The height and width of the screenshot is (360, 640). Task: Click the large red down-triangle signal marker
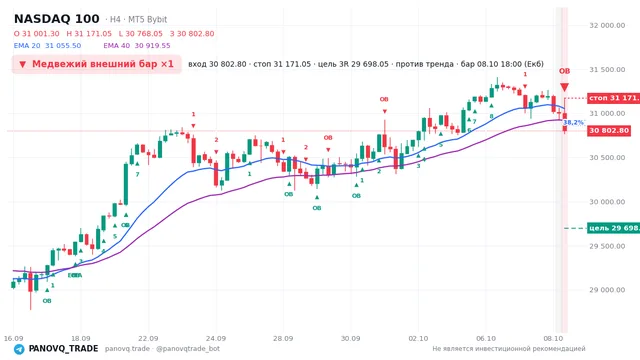click(x=564, y=87)
